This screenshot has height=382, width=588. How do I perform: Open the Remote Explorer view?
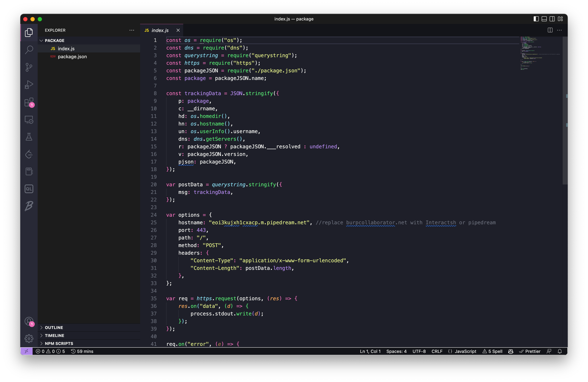click(x=29, y=120)
